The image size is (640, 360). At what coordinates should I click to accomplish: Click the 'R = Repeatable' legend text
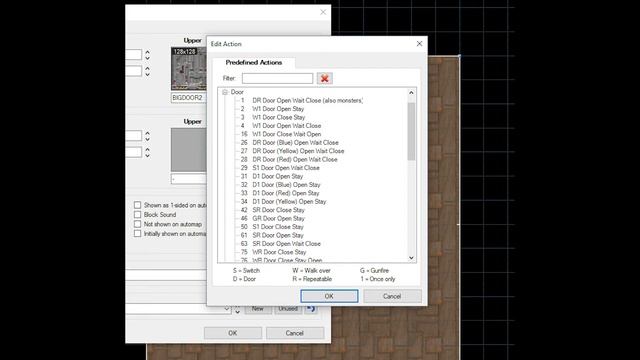312,279
